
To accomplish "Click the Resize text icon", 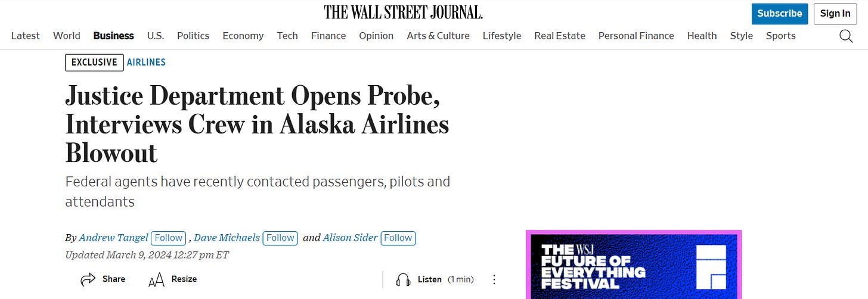I will [x=156, y=279].
